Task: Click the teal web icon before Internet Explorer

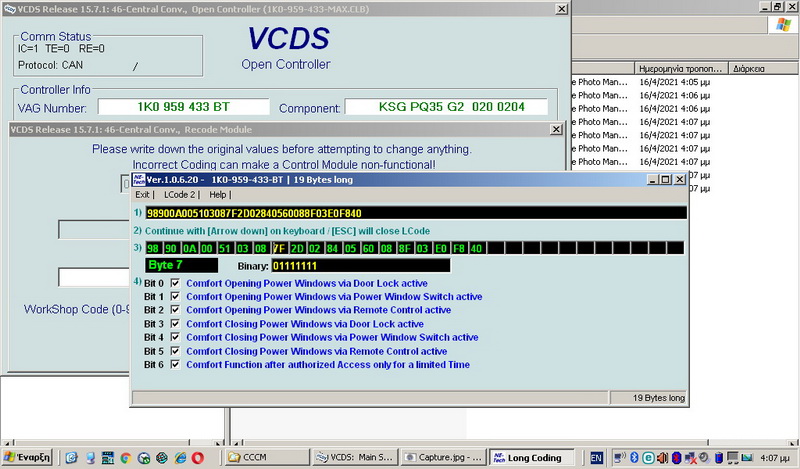Action: tap(162, 458)
